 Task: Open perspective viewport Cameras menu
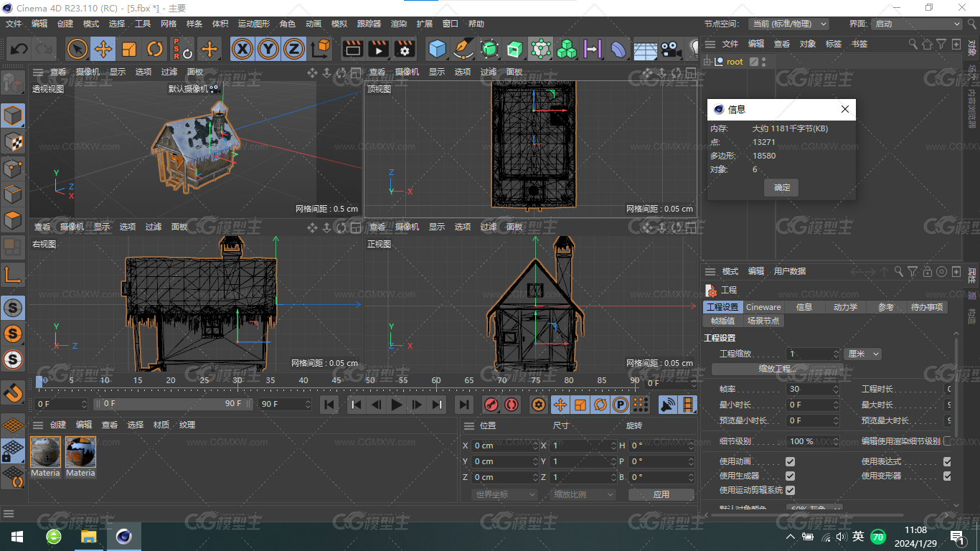pos(88,72)
